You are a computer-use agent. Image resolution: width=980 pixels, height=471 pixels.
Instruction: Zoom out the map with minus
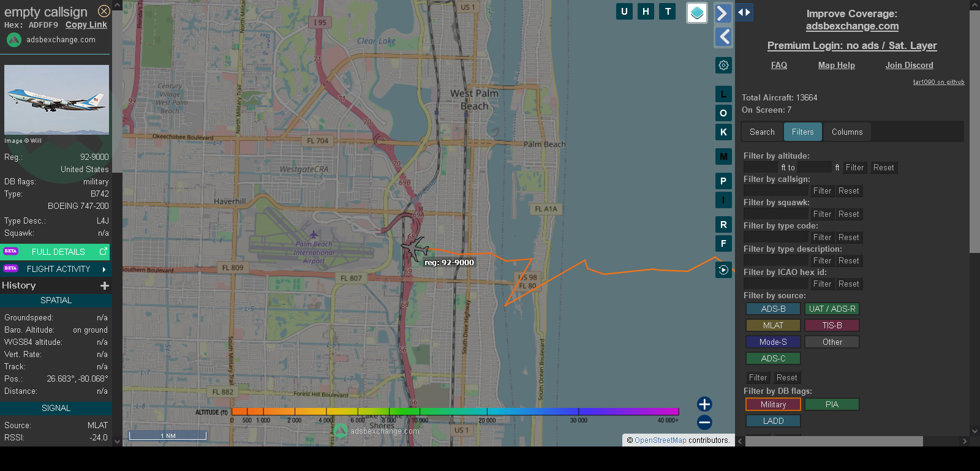704,422
